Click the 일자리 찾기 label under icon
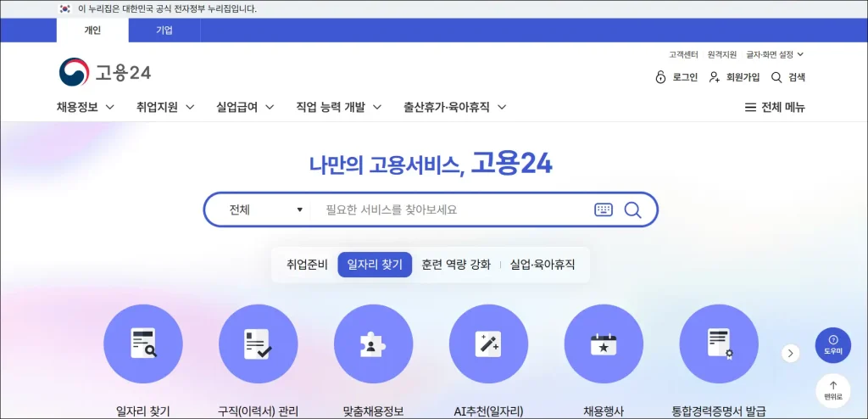 pos(143,412)
